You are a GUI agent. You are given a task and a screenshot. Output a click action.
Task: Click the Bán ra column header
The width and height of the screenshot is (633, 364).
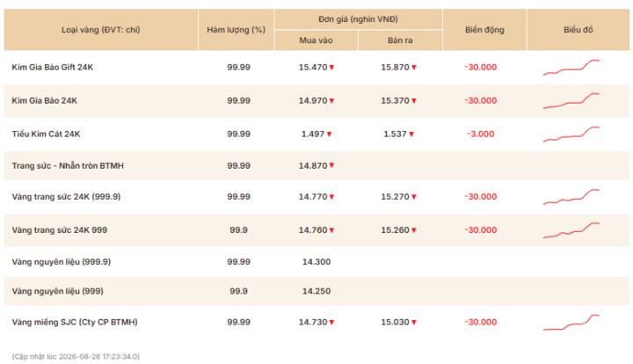[400, 40]
